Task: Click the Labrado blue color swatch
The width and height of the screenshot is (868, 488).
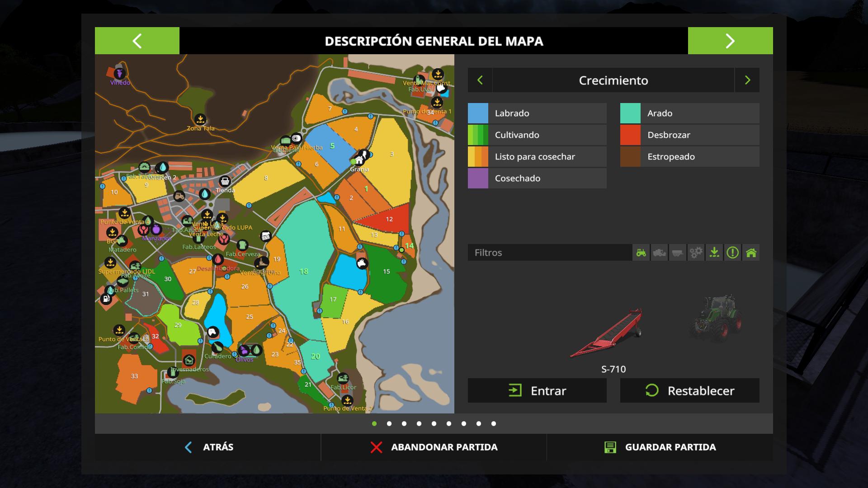Action: pyautogui.click(x=478, y=113)
